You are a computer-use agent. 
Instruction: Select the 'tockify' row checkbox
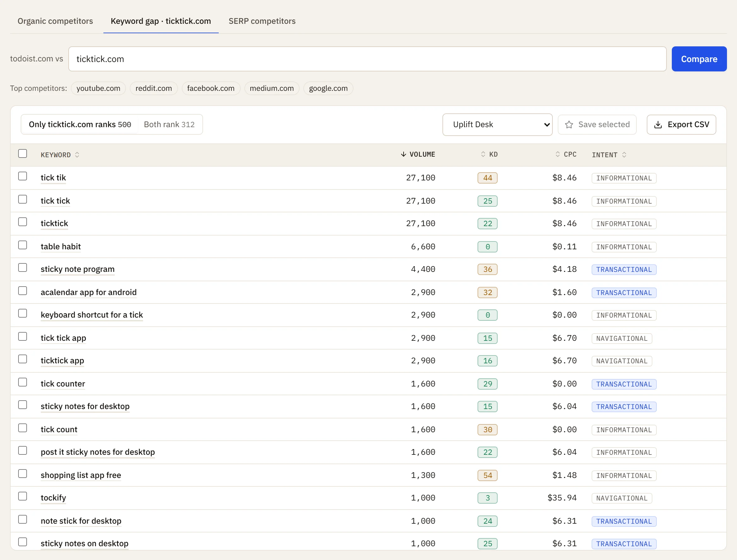coord(23,496)
